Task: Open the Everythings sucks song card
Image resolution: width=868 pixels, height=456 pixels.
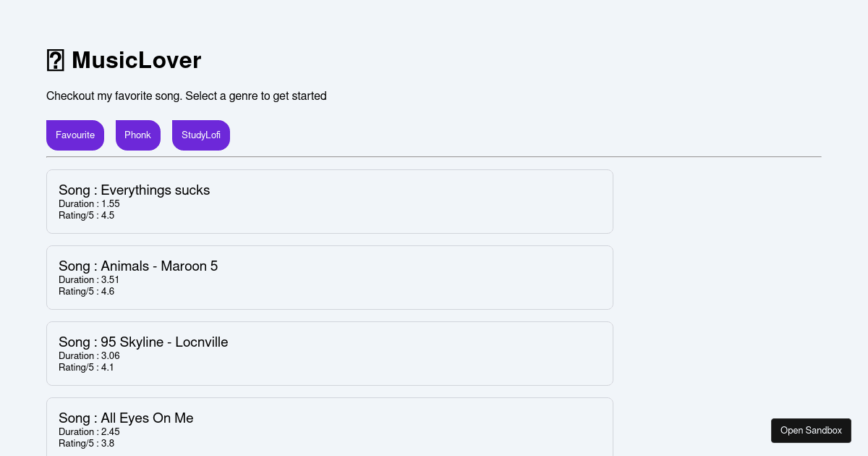Action: [330, 201]
